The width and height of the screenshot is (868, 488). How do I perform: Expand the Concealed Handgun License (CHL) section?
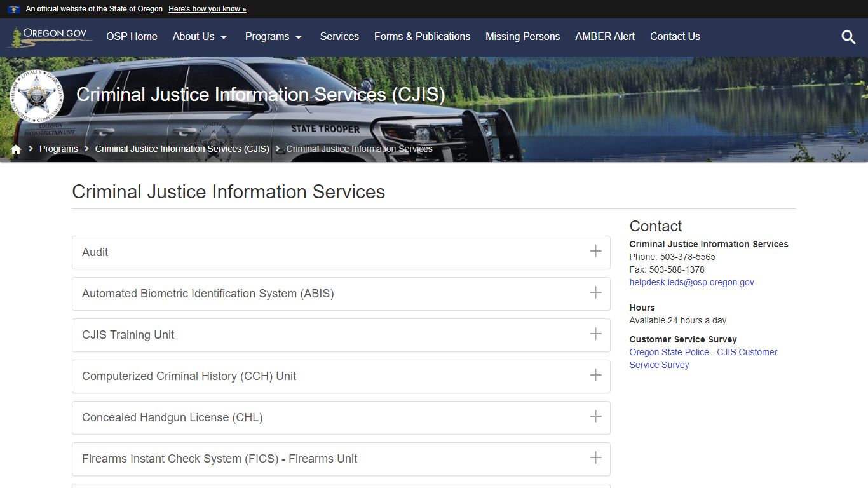click(x=341, y=417)
